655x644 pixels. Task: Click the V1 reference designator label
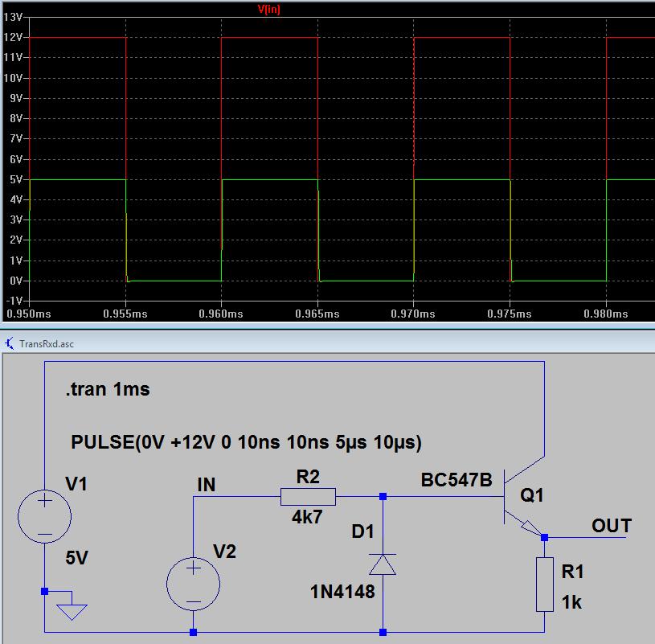coord(76,484)
